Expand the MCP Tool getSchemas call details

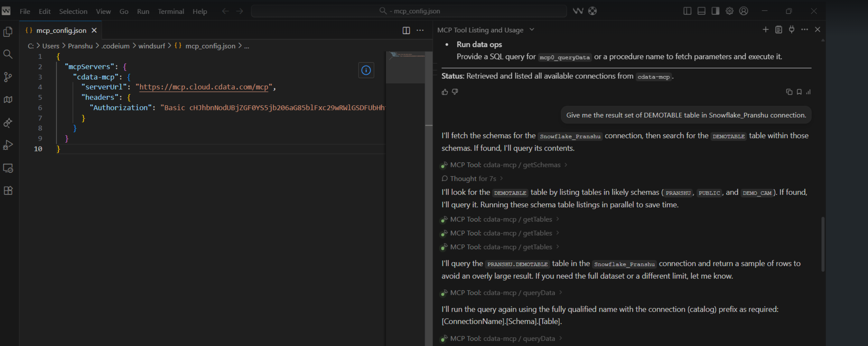pos(505,165)
